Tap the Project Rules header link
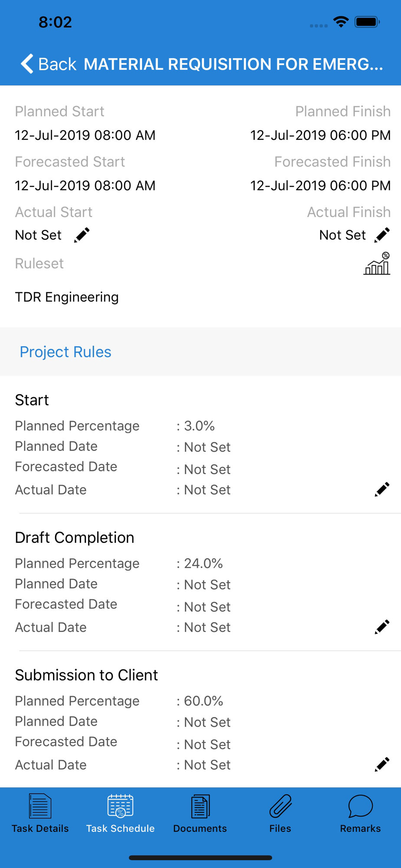The width and height of the screenshot is (401, 868). (x=66, y=352)
